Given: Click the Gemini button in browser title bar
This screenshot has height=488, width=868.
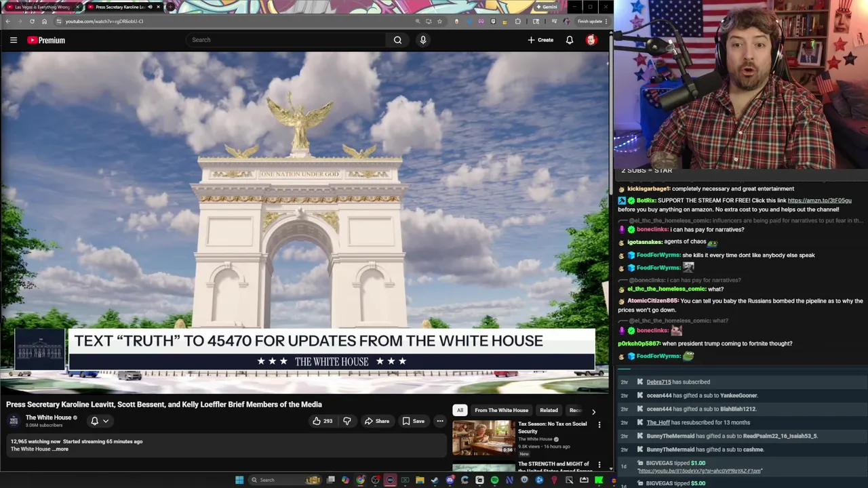Looking at the screenshot, I should [546, 7].
